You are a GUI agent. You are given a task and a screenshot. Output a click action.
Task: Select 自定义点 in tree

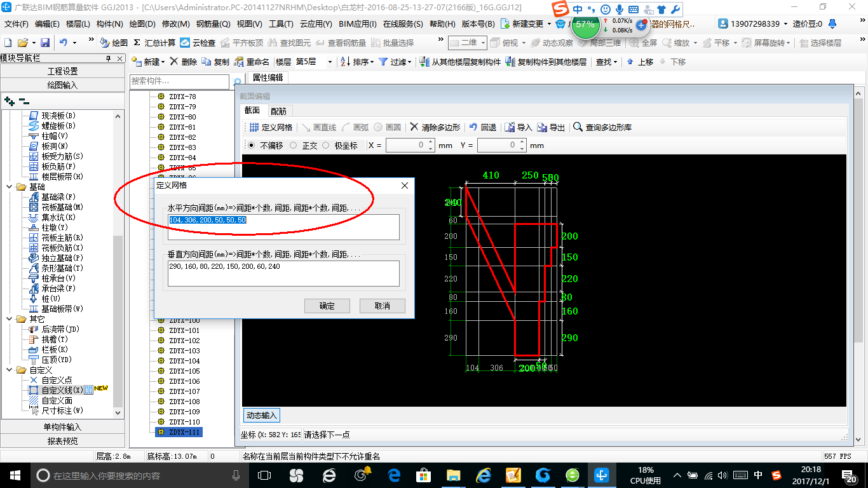click(51, 380)
